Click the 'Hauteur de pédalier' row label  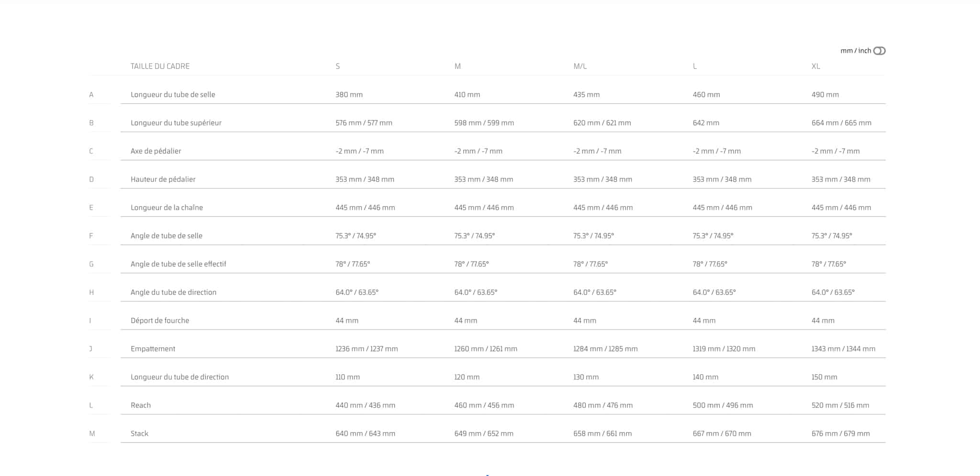163,179
